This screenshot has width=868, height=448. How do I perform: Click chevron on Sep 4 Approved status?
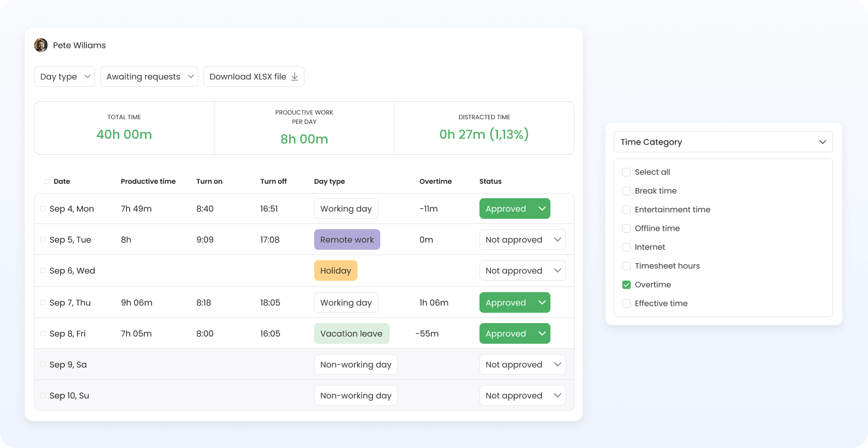click(x=542, y=209)
